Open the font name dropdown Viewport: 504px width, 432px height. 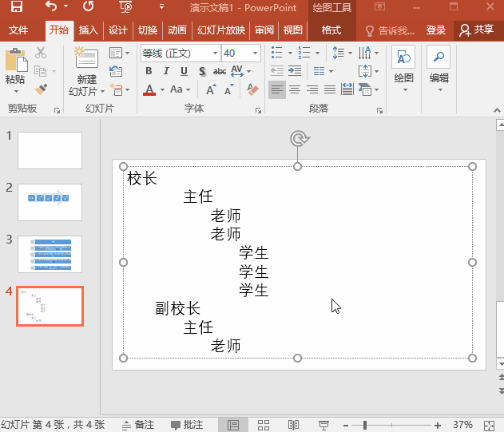click(215, 54)
